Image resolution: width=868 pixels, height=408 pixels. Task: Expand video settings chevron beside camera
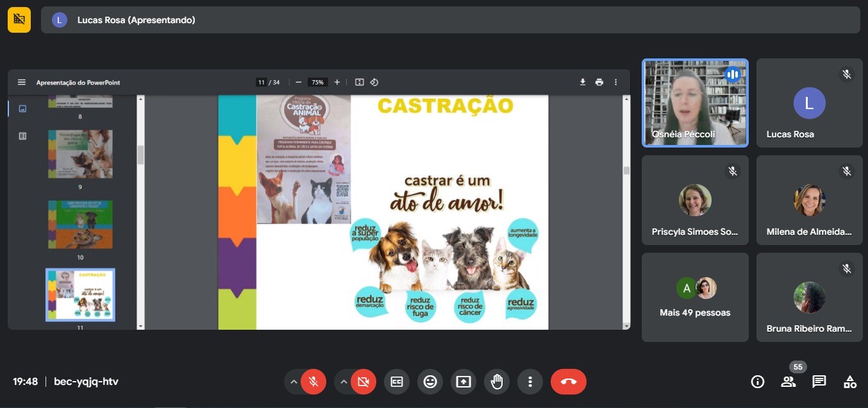click(344, 382)
